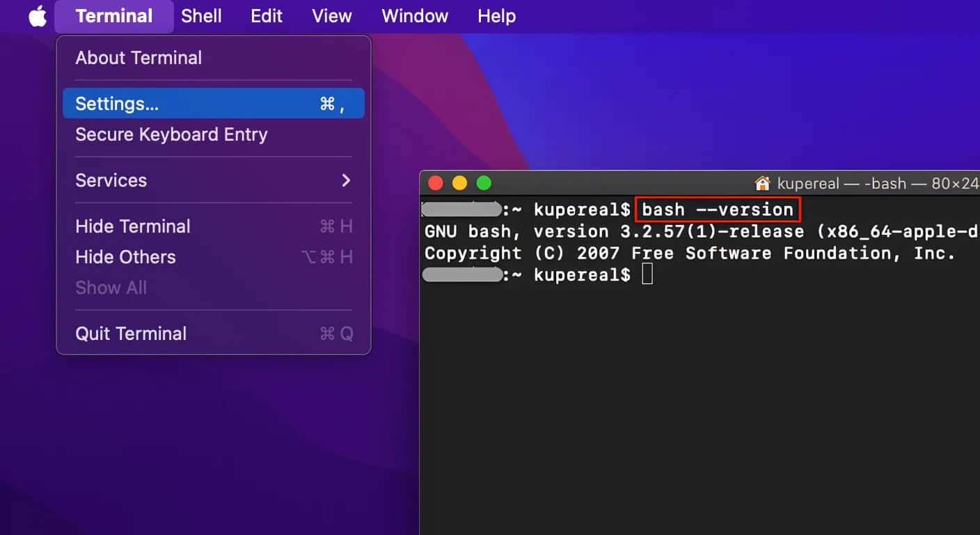Choose About Terminal
Screen dimensions: 980x535
click(214, 58)
